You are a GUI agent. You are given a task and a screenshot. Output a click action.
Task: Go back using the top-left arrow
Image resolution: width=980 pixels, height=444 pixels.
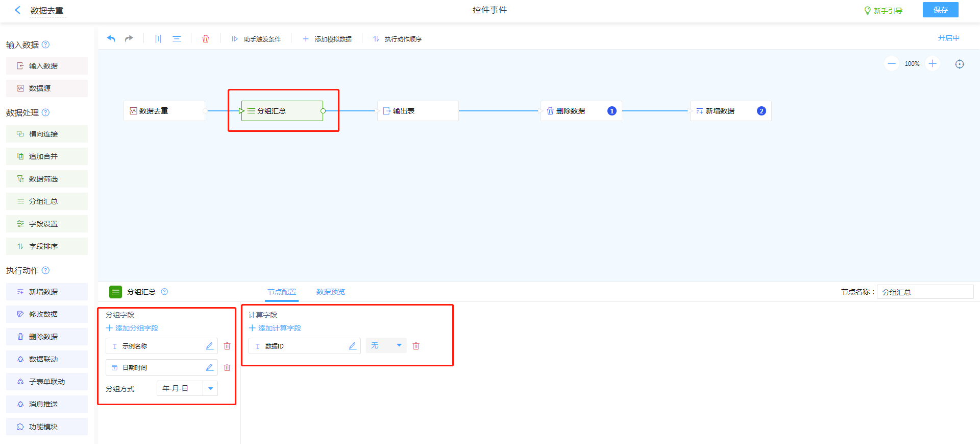tap(18, 10)
